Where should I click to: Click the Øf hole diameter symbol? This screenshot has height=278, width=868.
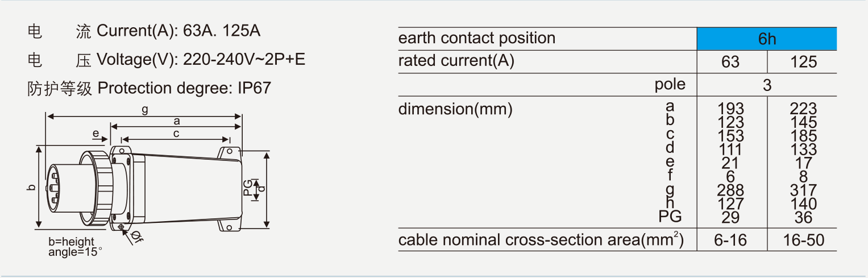[x=137, y=238]
